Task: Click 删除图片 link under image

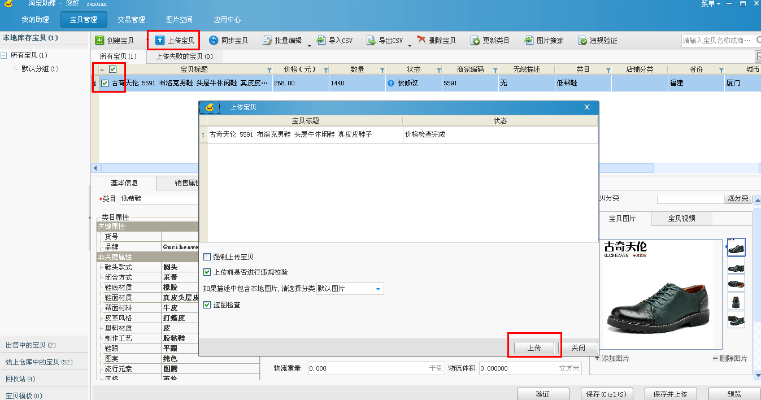Action: pyautogui.click(x=730, y=358)
